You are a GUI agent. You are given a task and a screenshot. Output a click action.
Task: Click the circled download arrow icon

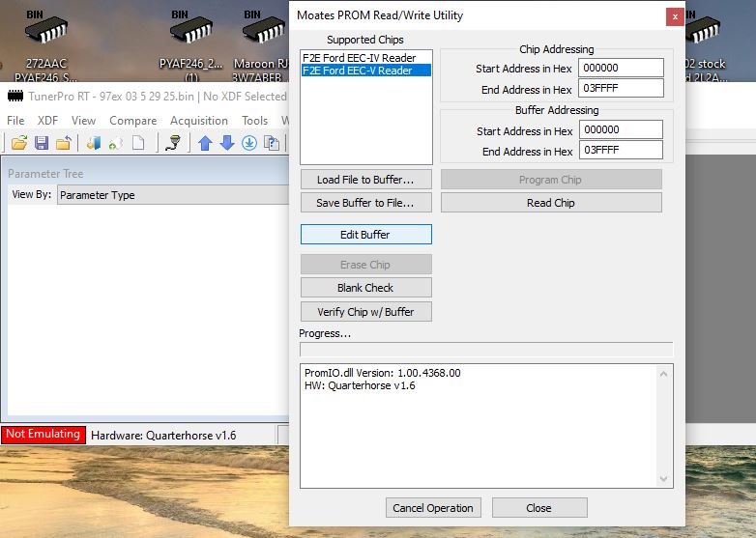(x=249, y=143)
